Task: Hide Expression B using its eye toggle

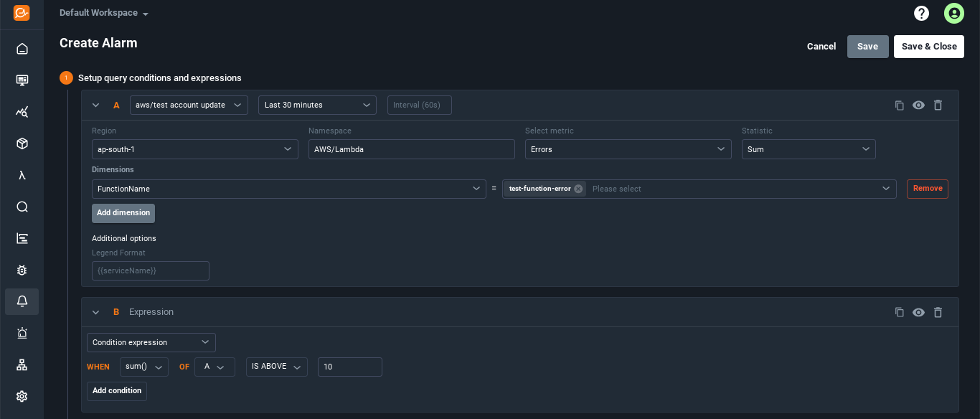Action: pyautogui.click(x=918, y=312)
